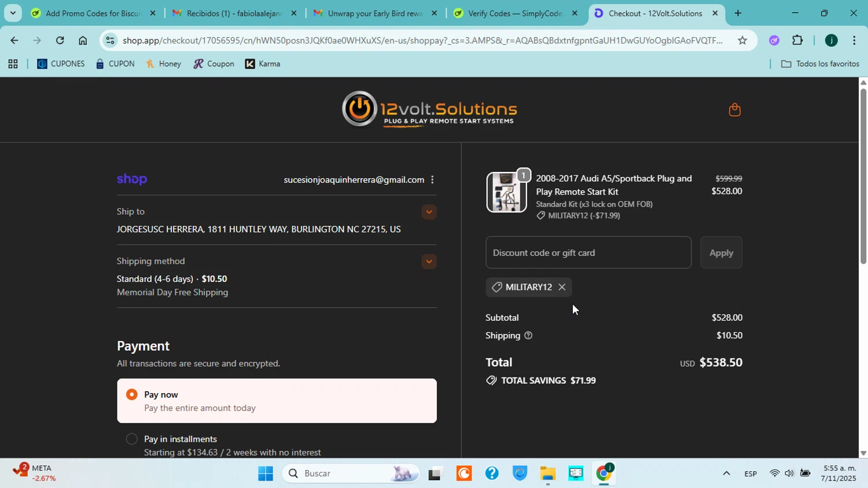Click the ESP language indicator
868x488 pixels.
(751, 474)
